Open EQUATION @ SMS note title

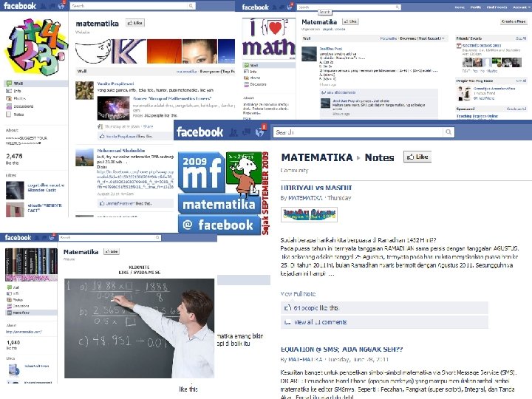point(341,349)
